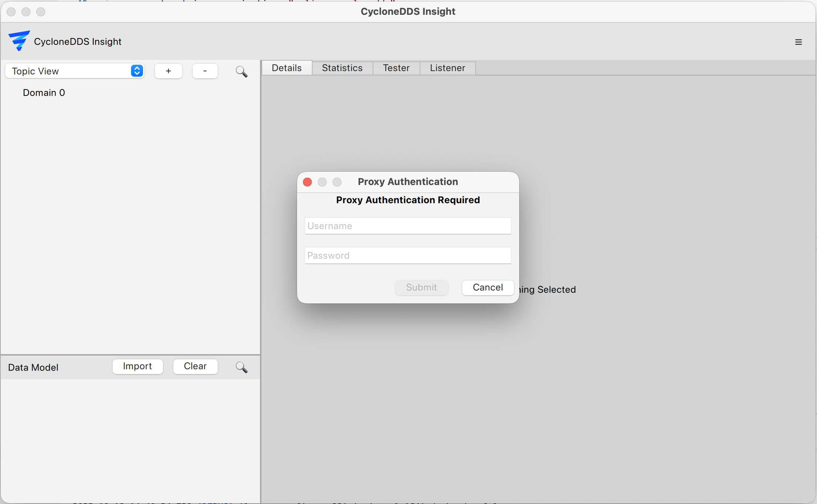Add a domain using the plus button

[x=169, y=71]
